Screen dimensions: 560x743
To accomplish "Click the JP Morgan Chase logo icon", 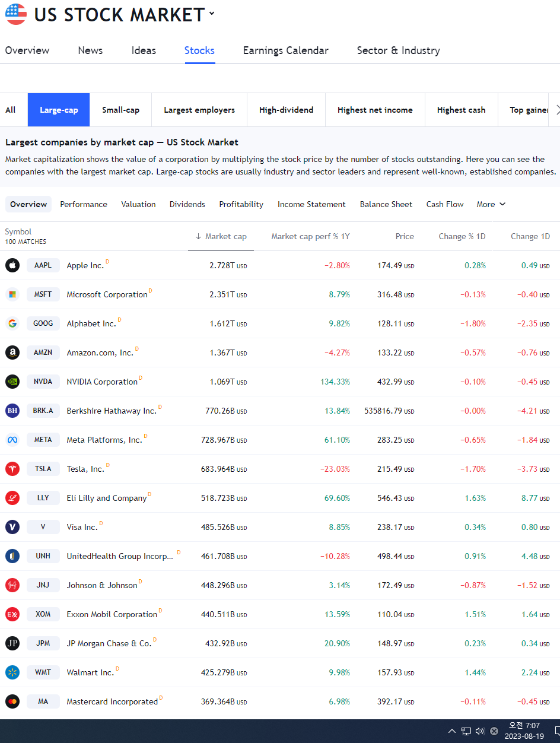I will coord(12,643).
